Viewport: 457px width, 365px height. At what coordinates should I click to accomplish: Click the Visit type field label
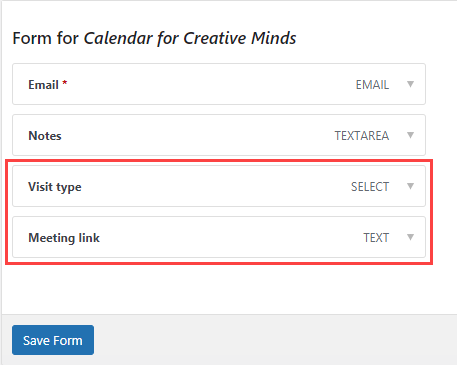[55, 187]
